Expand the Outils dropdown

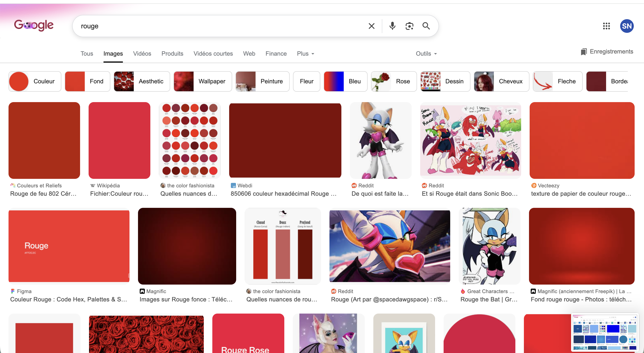point(426,54)
